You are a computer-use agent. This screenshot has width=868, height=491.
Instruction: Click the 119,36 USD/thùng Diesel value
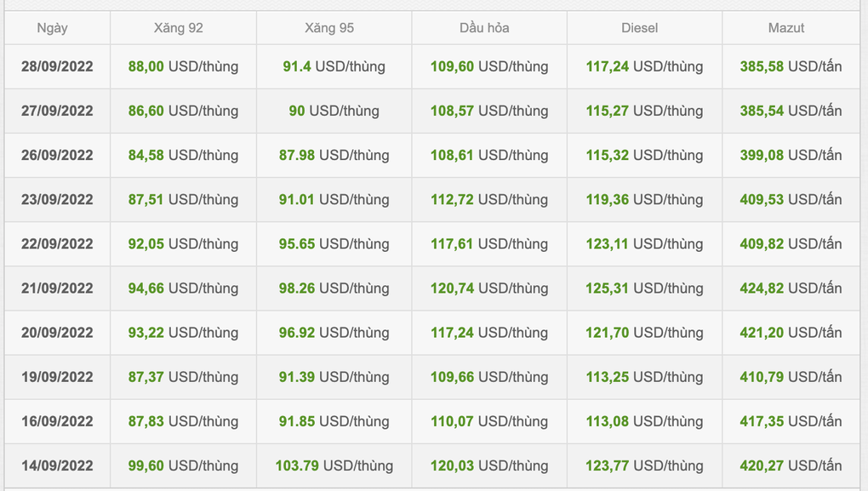[x=644, y=199]
